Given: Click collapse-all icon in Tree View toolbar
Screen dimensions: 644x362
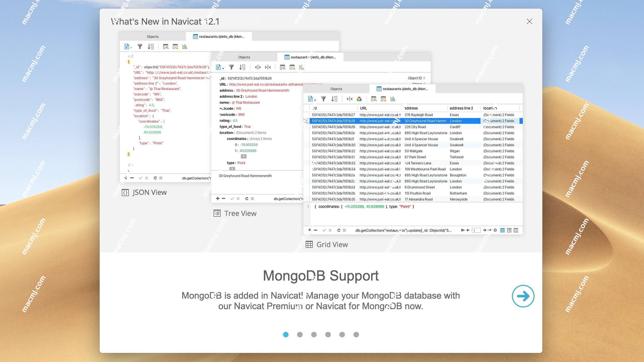Looking at the screenshot, I should click(x=268, y=67).
